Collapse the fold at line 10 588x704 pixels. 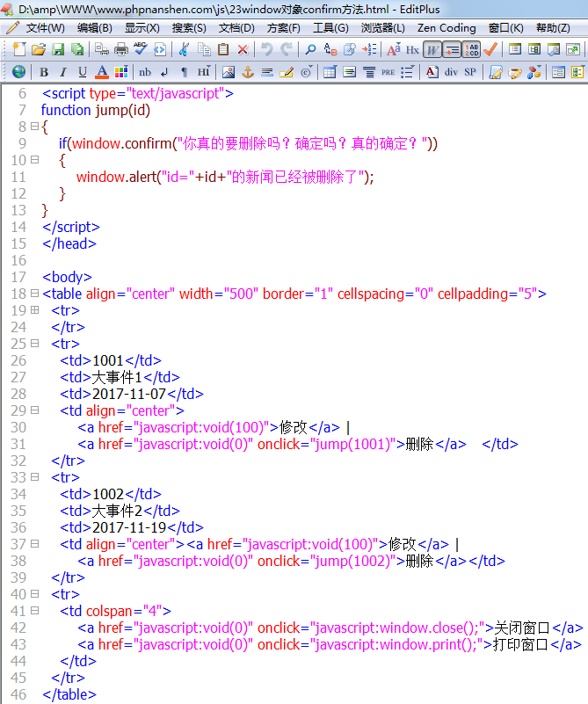pos(34,159)
